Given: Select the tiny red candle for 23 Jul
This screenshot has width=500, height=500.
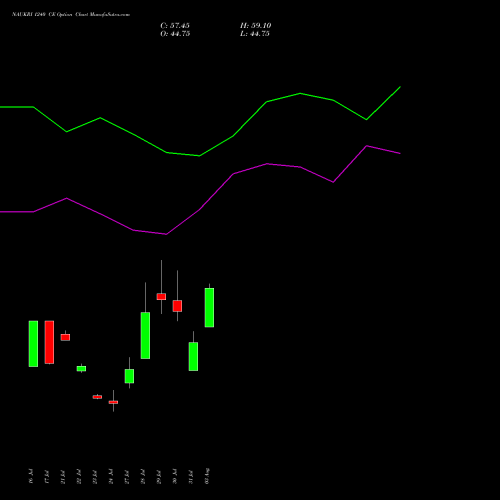Looking at the screenshot, I should pos(97,397).
